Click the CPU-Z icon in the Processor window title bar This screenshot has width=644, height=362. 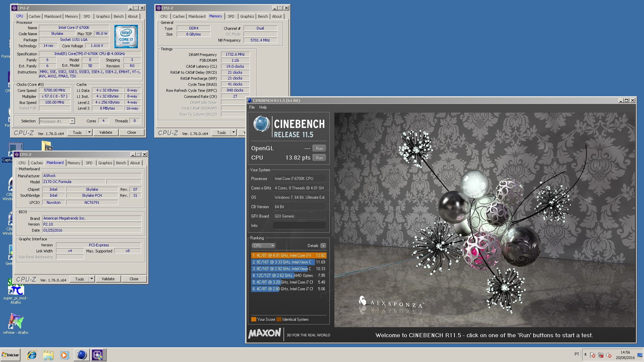pyautogui.click(x=14, y=8)
